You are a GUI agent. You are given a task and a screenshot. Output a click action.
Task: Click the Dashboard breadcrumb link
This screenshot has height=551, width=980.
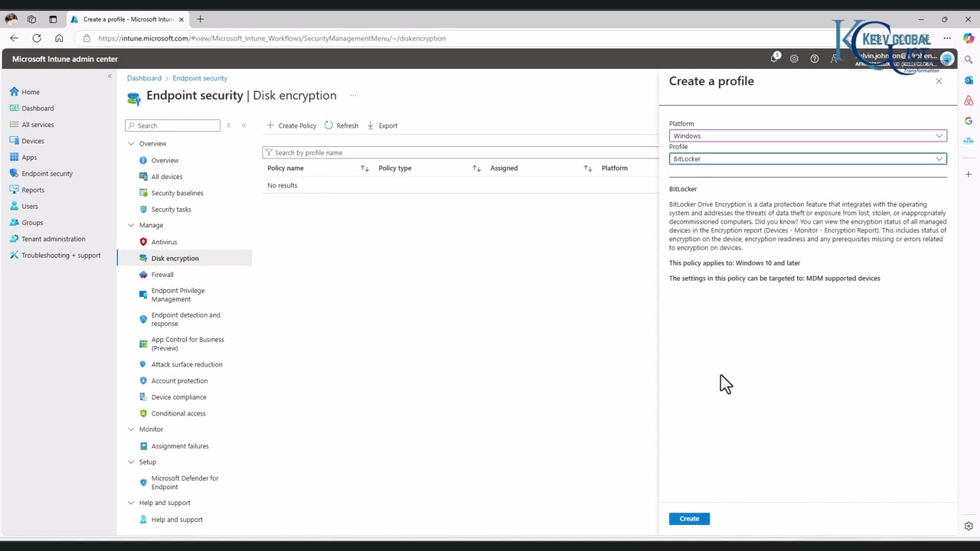coord(144,78)
